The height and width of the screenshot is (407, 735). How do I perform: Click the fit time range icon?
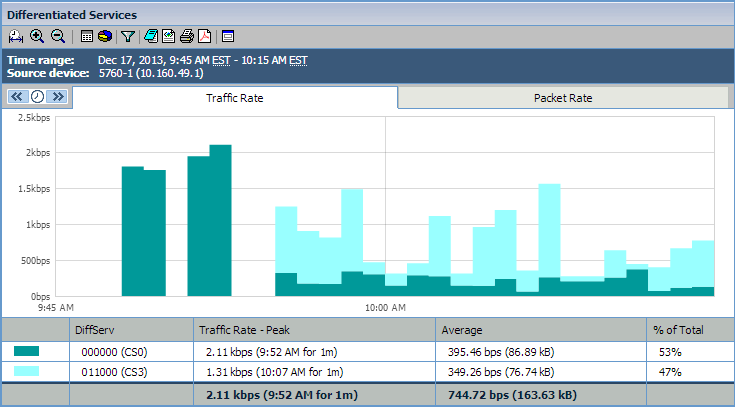tap(16, 36)
